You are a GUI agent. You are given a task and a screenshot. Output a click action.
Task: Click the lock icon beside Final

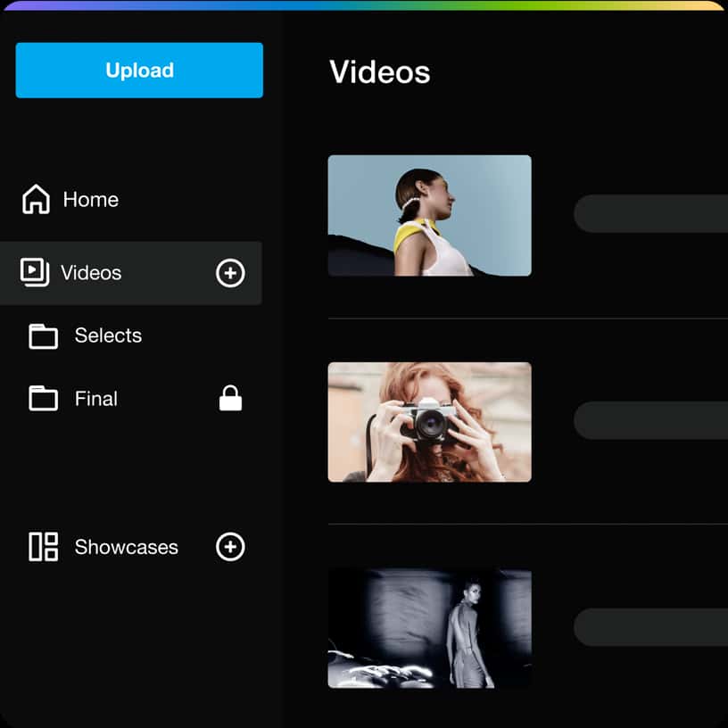point(231,398)
